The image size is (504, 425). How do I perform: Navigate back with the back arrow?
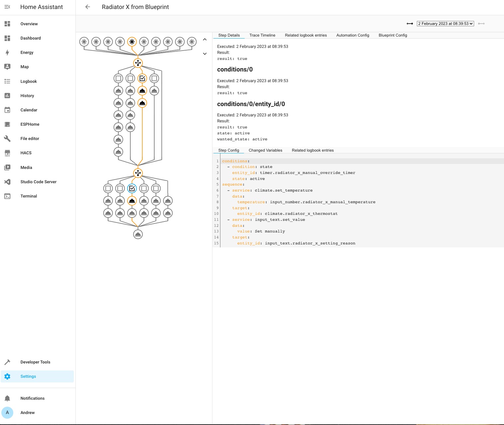pyautogui.click(x=87, y=7)
